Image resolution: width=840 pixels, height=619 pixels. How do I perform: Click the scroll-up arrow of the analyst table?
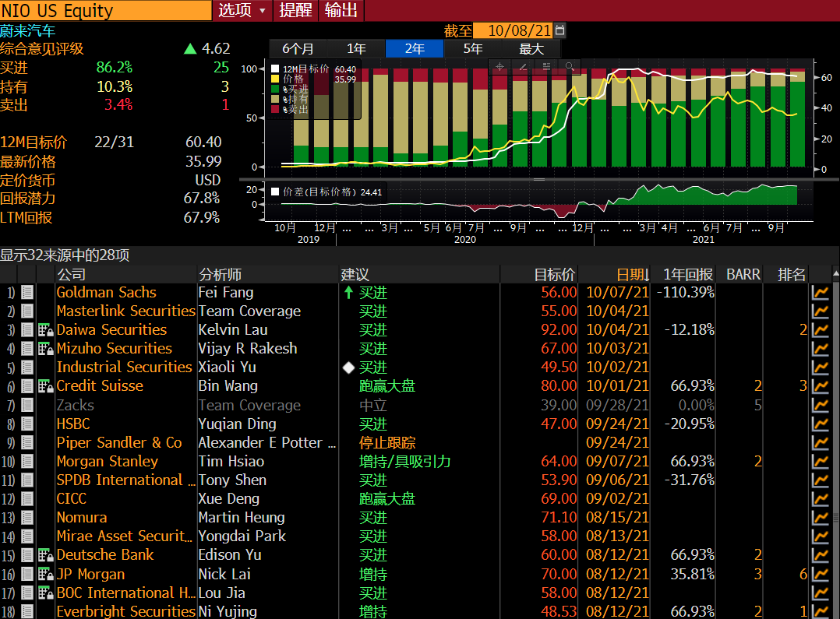(835, 273)
